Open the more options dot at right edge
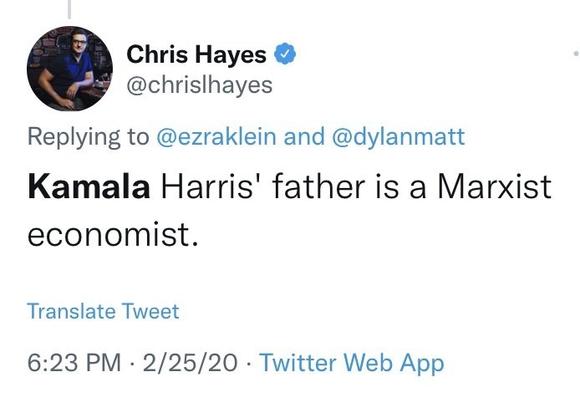This screenshot has height=398, width=580. coord(576,54)
